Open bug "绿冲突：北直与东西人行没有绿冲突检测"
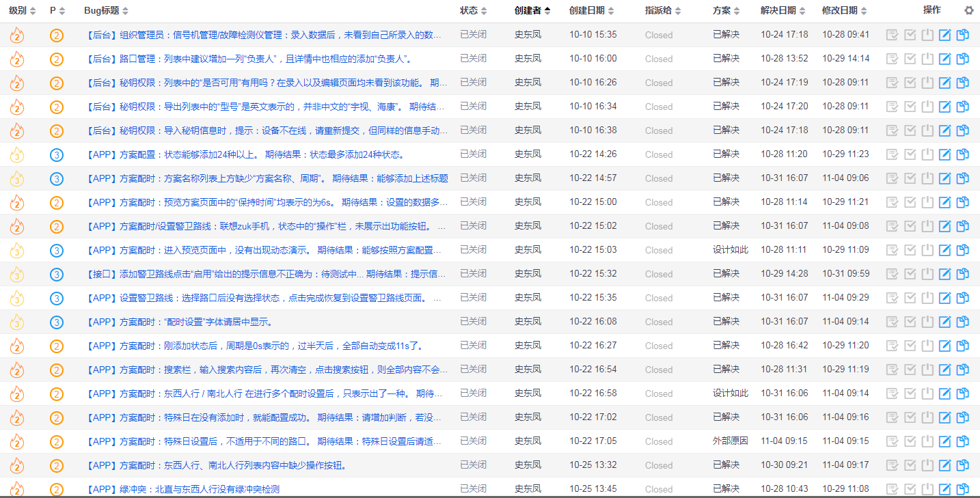The width and height of the screenshot is (980, 498). tap(183, 489)
